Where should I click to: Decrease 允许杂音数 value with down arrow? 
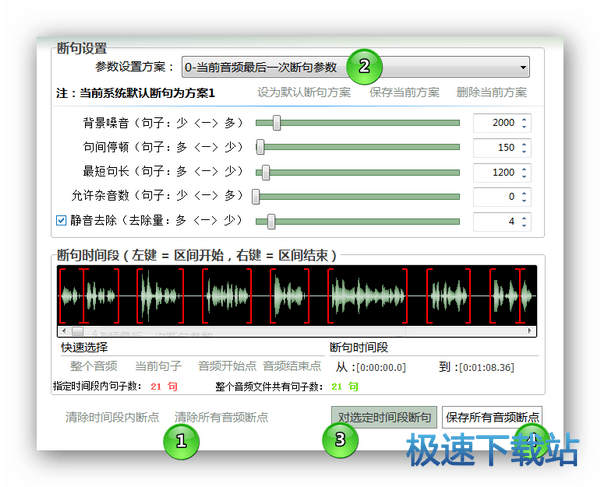pos(524,201)
